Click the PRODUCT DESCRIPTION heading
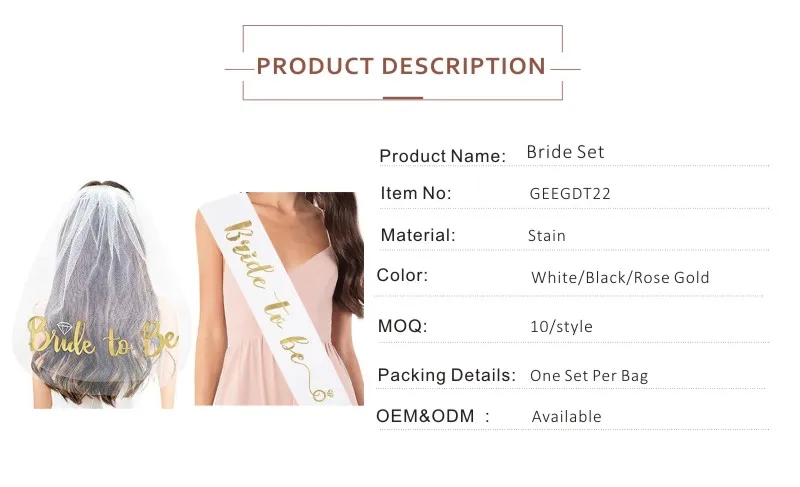The height and width of the screenshot is (487, 800). click(401, 67)
